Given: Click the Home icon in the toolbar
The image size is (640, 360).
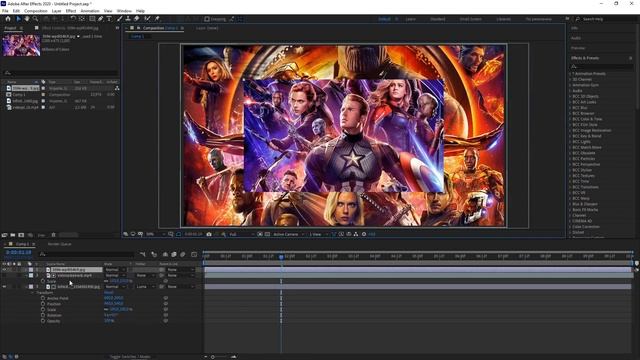Looking at the screenshot, I should 8,19.
